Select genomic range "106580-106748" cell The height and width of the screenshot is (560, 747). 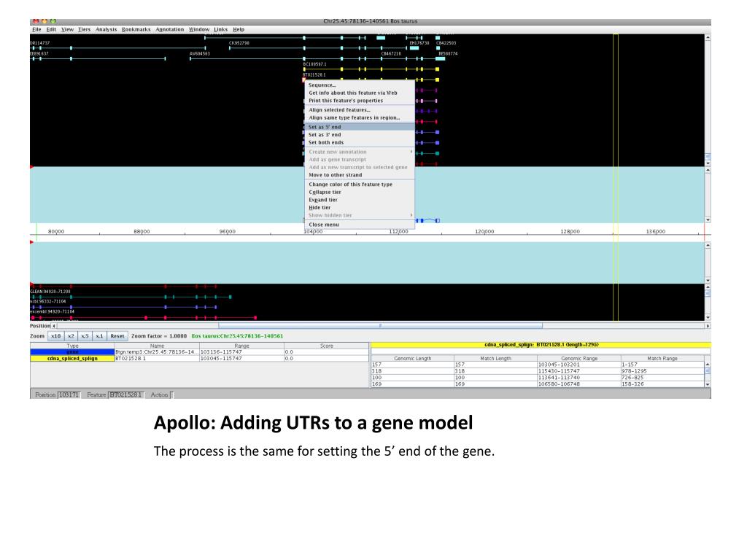tap(579, 384)
